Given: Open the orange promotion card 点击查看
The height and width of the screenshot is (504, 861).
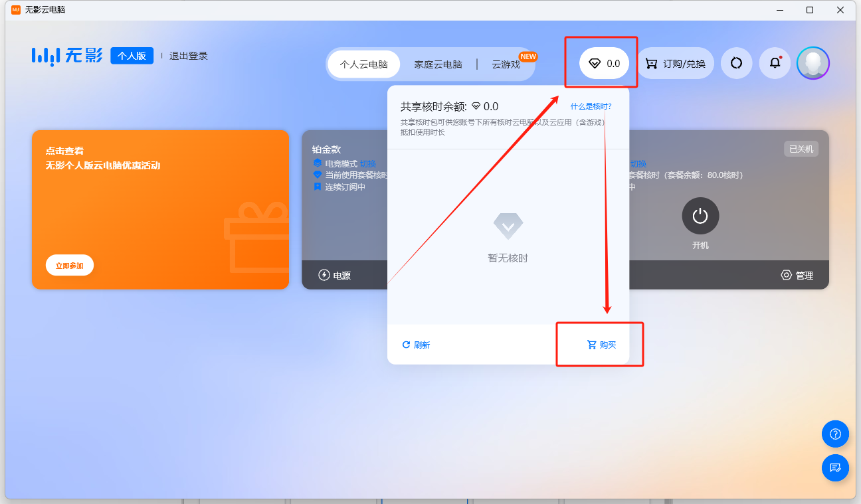Looking at the screenshot, I should click(x=160, y=209).
